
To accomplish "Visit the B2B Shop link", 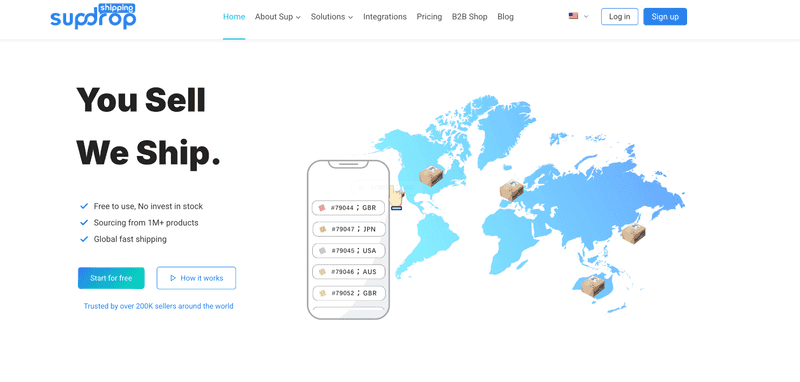I will click(x=469, y=17).
